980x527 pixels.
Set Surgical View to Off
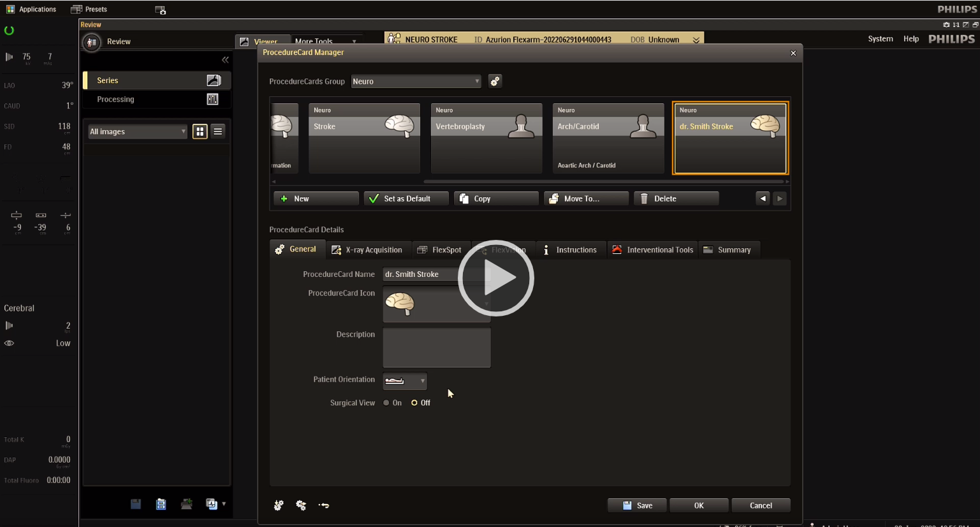[421, 403]
